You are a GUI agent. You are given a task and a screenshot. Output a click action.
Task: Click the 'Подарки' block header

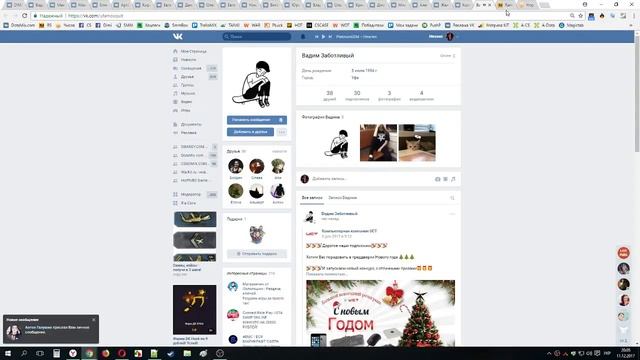point(235,219)
